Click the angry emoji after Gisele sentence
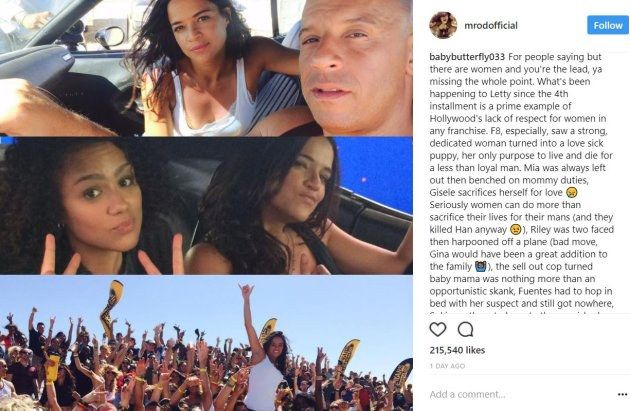This screenshot has height=411, width=630. coord(571,192)
